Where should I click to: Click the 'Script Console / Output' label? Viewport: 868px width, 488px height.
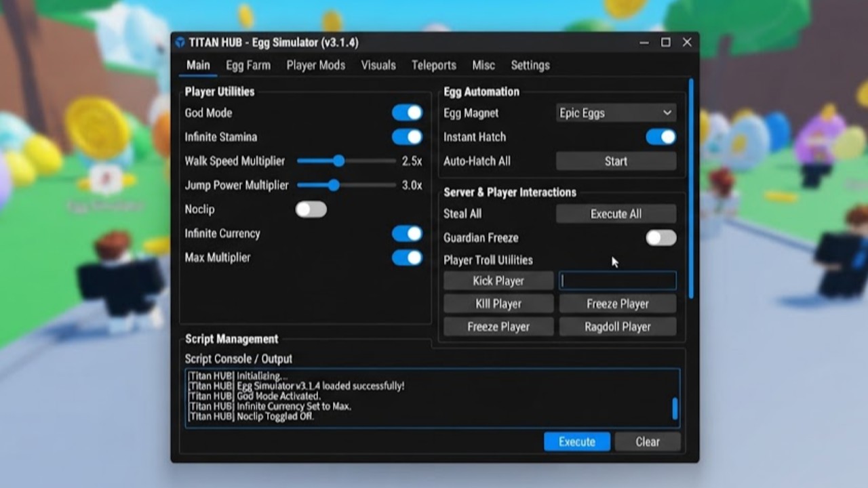pos(239,359)
